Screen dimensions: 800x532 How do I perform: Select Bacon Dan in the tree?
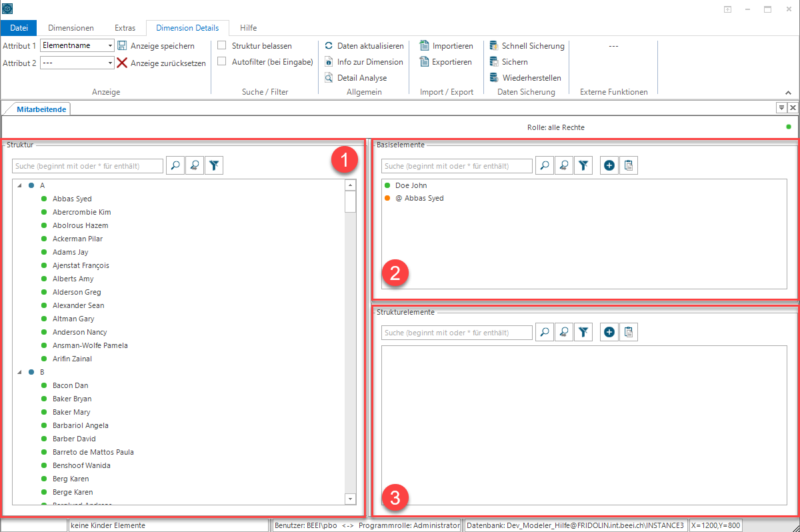click(x=70, y=385)
